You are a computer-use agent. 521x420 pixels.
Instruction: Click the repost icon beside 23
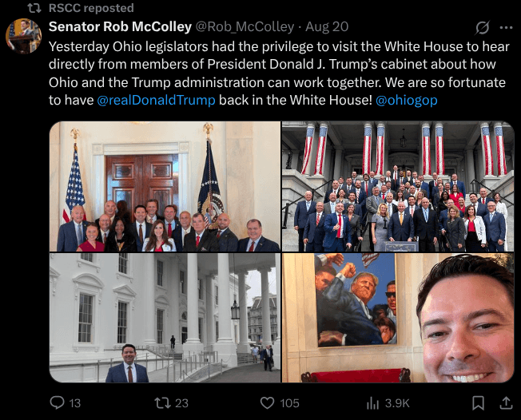[x=162, y=402]
